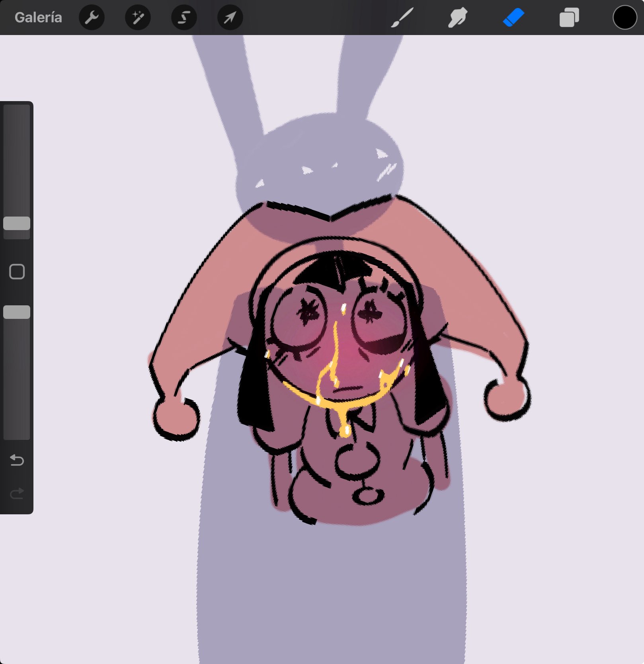Select the Smudge finger tool

tap(458, 18)
